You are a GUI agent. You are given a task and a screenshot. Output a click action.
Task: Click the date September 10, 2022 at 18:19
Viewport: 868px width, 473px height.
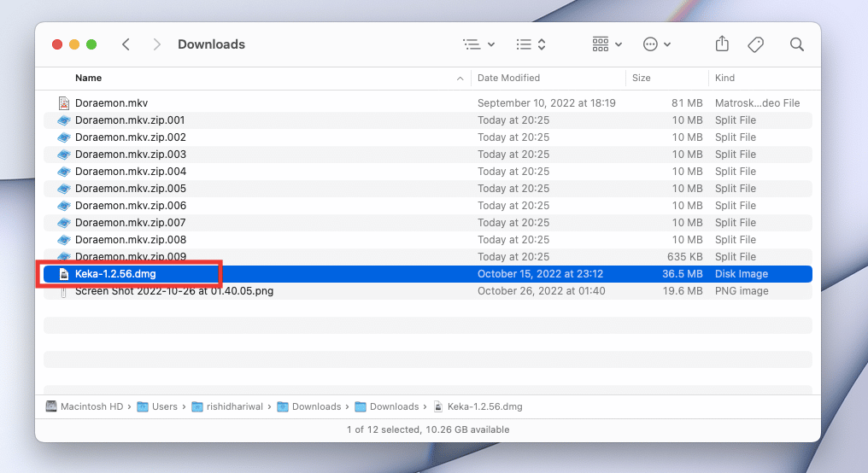pos(547,103)
